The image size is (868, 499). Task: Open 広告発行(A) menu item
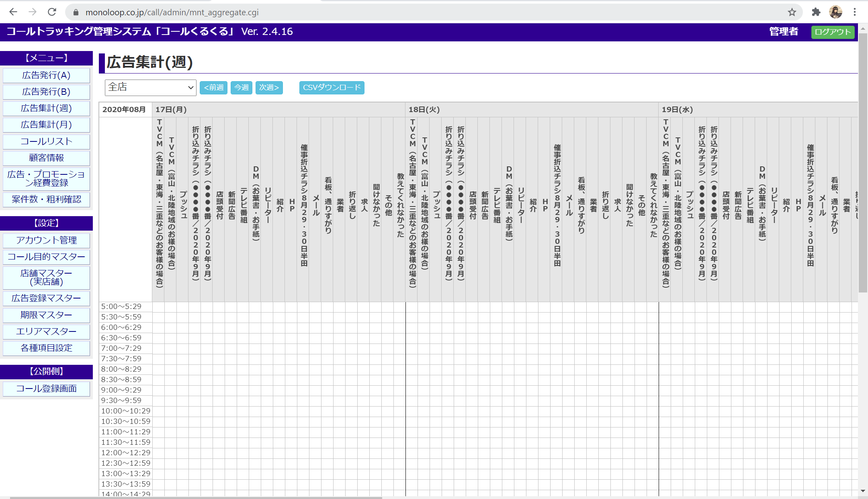click(x=46, y=75)
